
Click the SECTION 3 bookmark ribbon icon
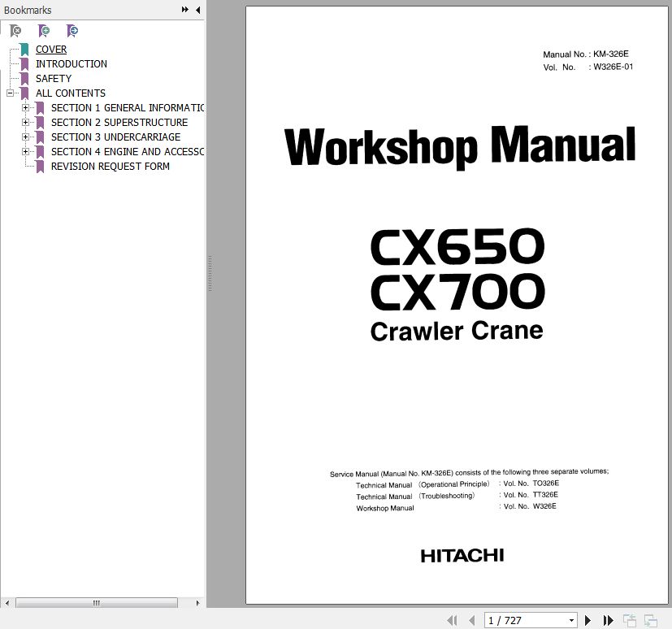(x=40, y=137)
